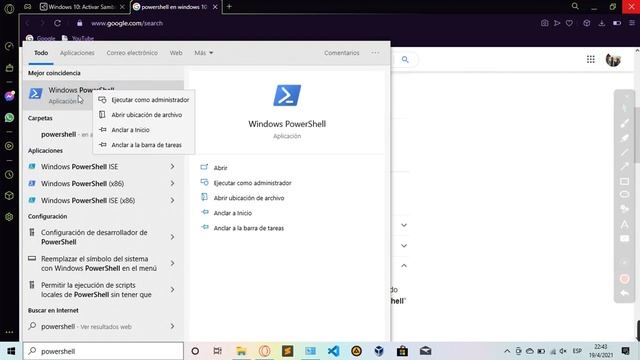
Task: Click the heart bookmark icon in the Opera toolbar
Action: 569,23
